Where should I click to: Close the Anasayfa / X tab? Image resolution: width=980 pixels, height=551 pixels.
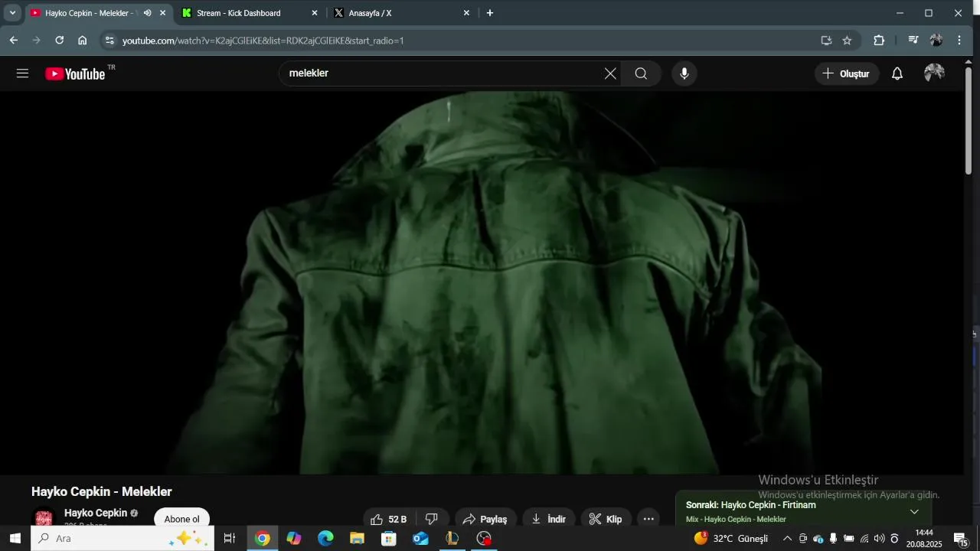point(466,13)
